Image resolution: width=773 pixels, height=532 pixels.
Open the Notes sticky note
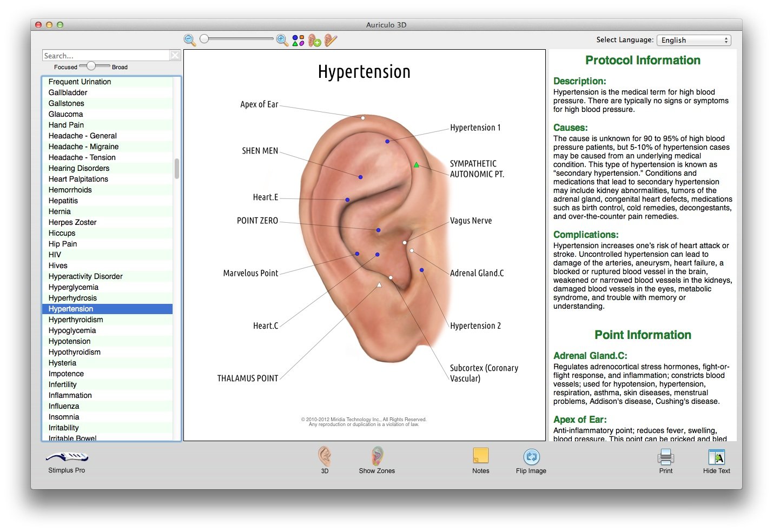coord(480,458)
